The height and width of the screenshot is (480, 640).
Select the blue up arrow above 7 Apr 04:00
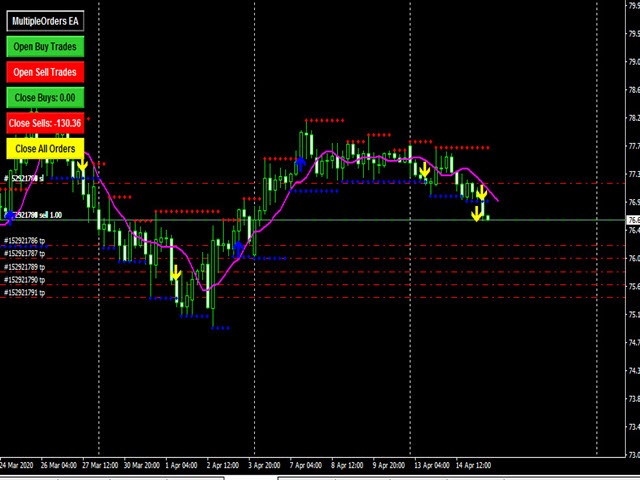[300, 164]
